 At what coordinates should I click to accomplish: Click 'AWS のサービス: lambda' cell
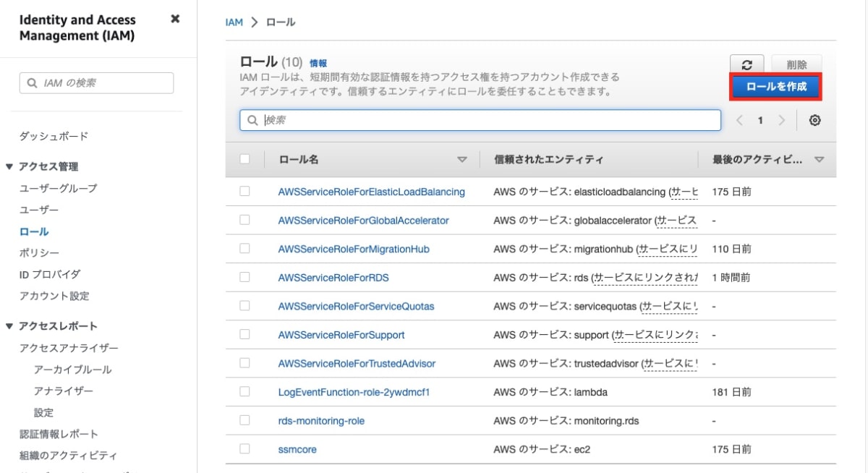point(550,392)
